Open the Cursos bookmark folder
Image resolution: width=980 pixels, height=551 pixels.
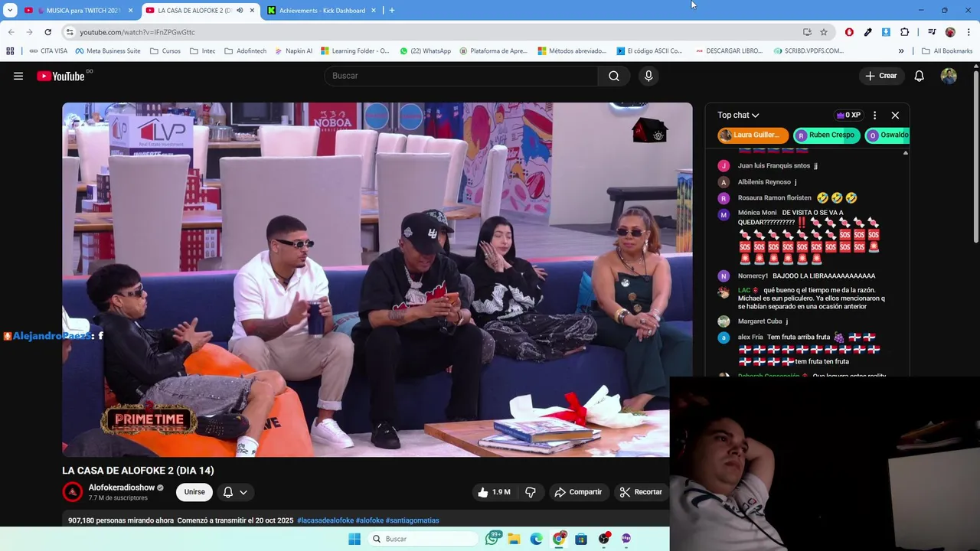point(165,51)
